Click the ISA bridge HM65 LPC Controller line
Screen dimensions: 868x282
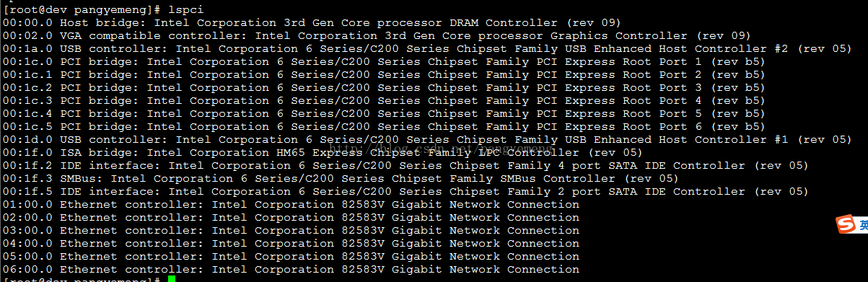pyautogui.click(x=323, y=153)
